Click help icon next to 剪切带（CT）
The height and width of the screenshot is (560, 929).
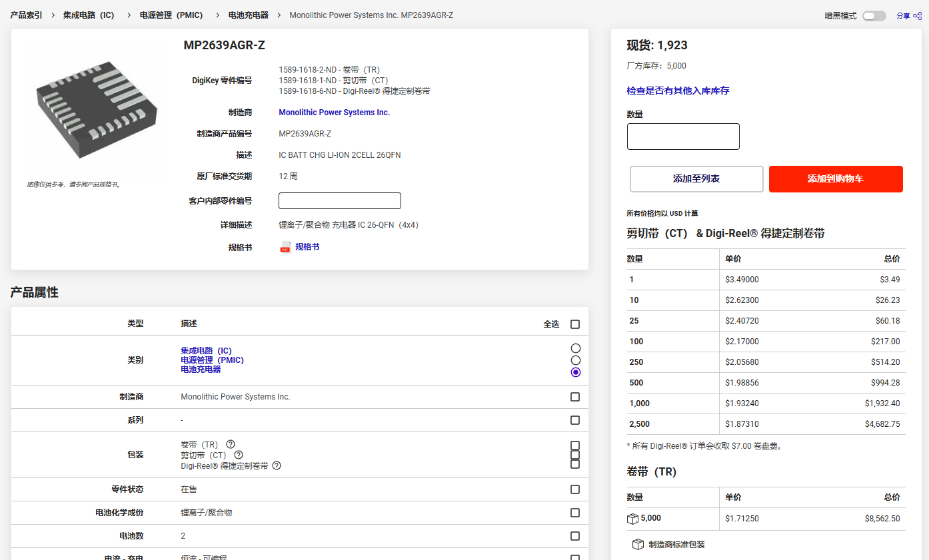pos(239,455)
